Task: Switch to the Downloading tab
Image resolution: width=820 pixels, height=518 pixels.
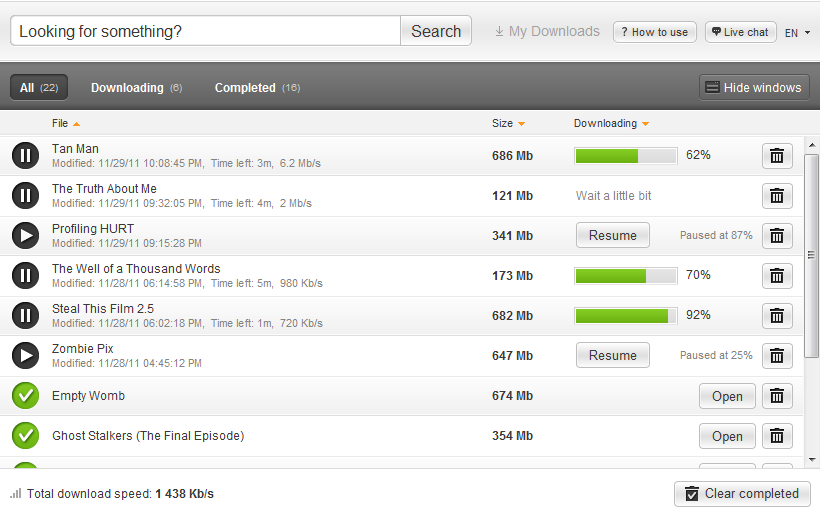Action: tap(136, 88)
